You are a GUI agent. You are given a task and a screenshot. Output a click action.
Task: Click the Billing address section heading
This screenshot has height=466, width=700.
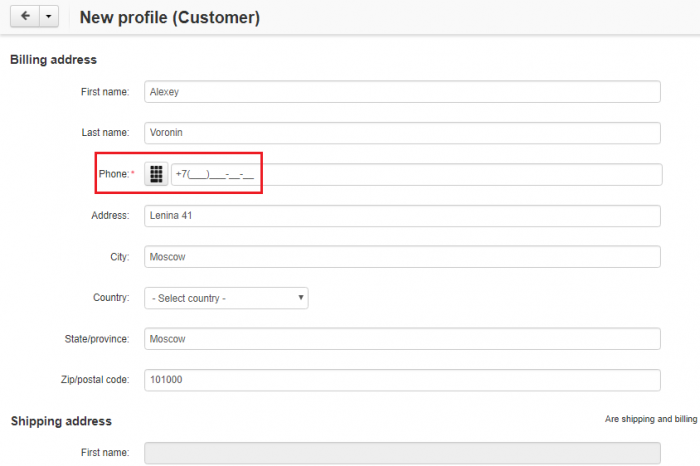tap(54, 60)
